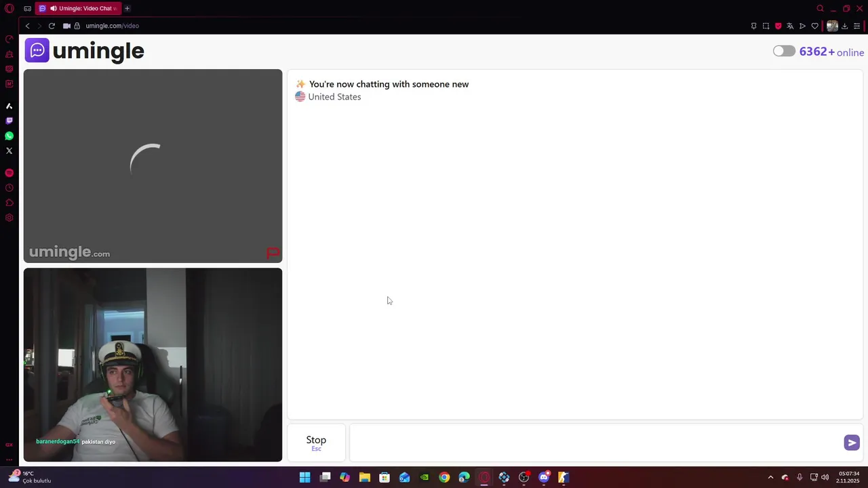868x488 pixels.
Task: Open the Opera menu logo
Action: (9, 9)
